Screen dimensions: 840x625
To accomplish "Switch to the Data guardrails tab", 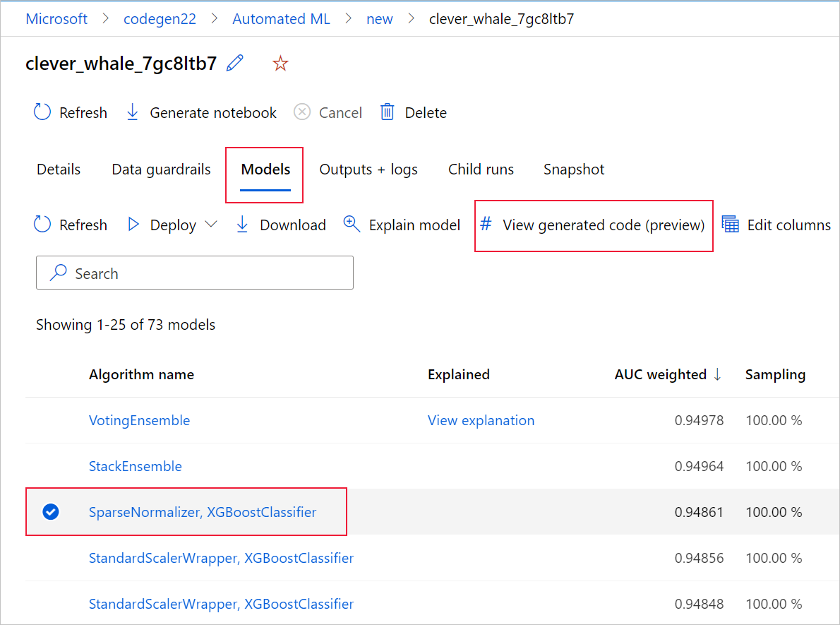I will pyautogui.click(x=161, y=169).
